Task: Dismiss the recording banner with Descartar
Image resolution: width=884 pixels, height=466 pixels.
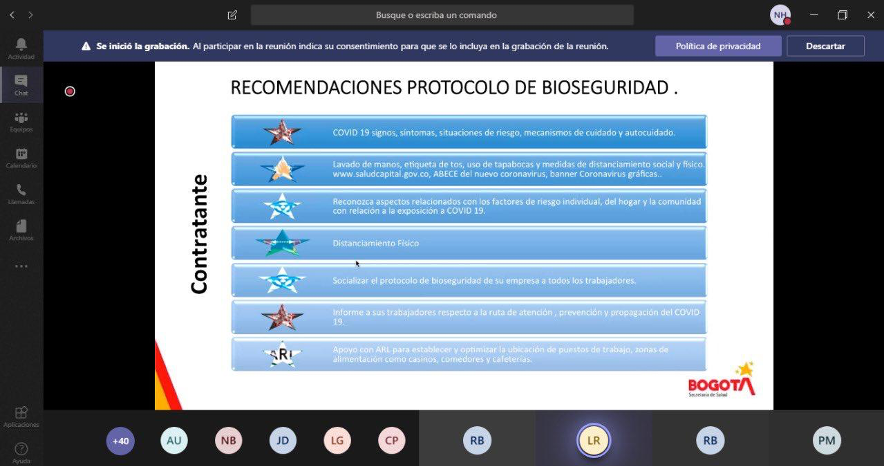Action: click(x=825, y=46)
